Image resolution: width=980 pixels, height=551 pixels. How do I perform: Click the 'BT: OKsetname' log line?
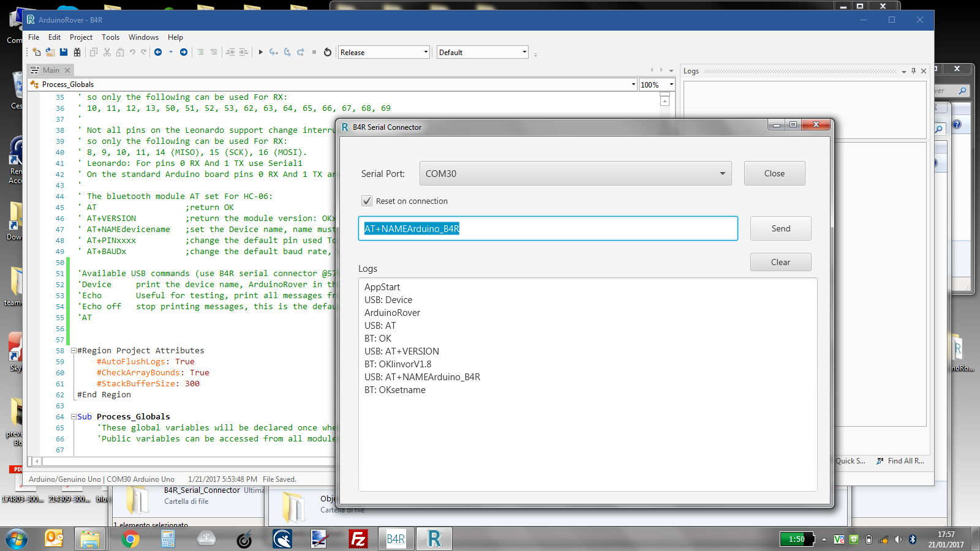coord(395,390)
